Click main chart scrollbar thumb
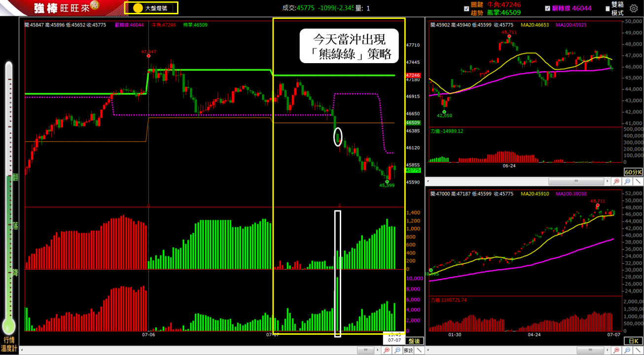This screenshot has height=355, width=644. point(365,350)
